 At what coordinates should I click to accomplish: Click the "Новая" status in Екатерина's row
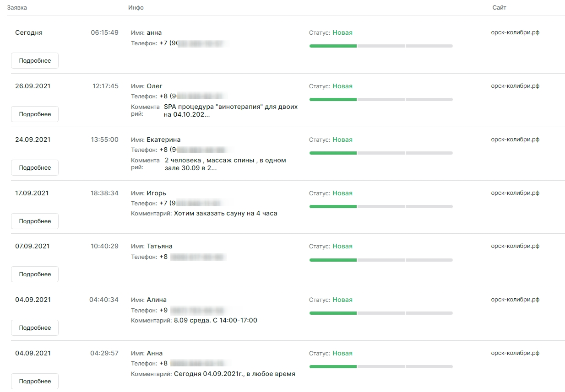(x=342, y=140)
